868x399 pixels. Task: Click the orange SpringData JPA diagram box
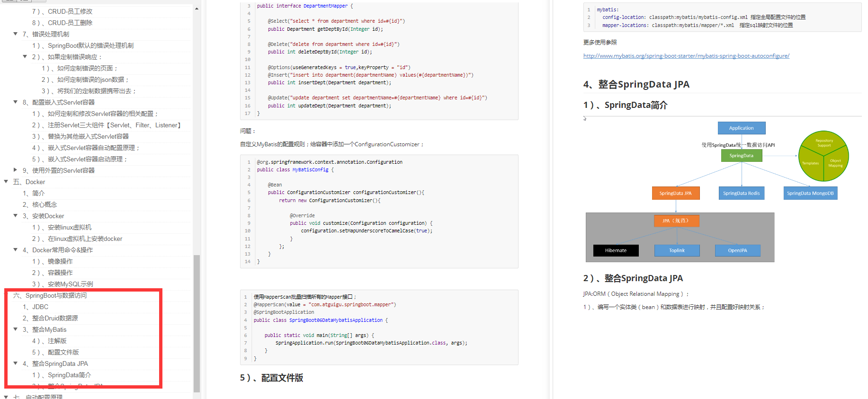(676, 193)
